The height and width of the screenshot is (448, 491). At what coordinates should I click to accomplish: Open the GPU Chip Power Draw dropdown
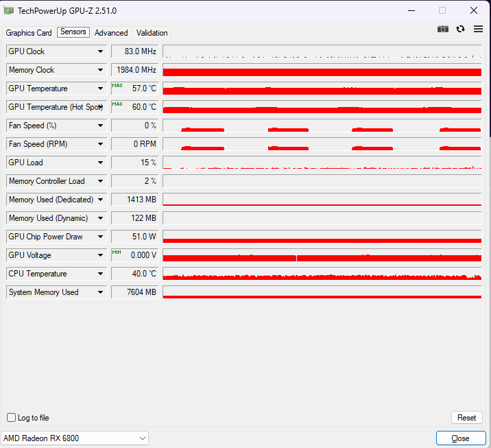click(100, 236)
